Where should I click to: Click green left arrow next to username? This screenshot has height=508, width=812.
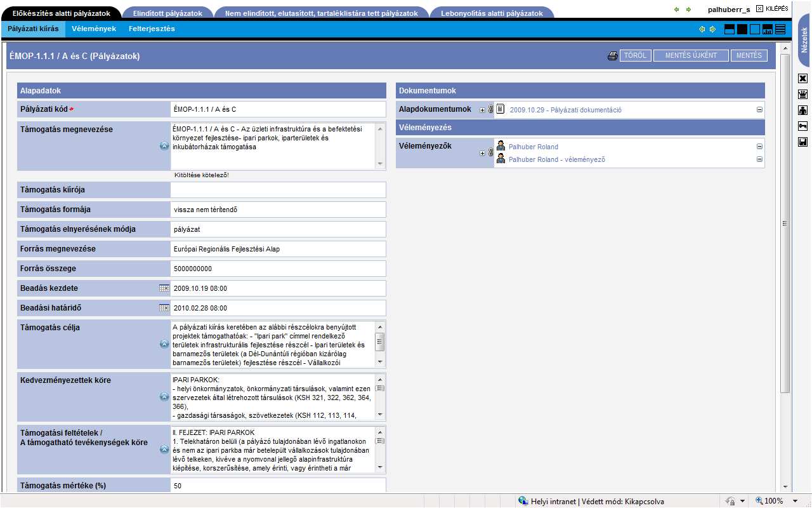pos(677,10)
